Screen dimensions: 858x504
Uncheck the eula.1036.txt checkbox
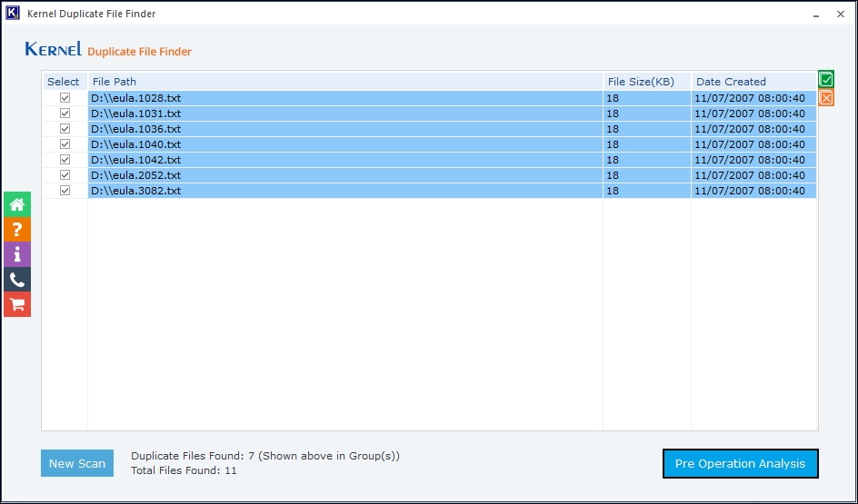pos(65,128)
